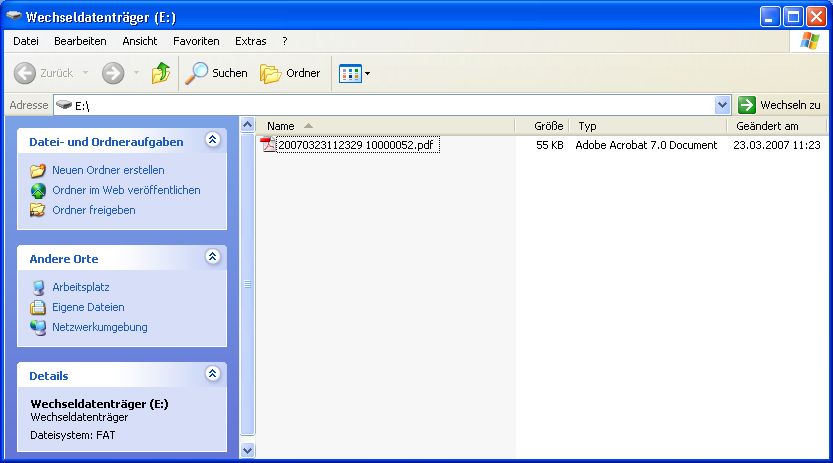Click the task pane vertical scrollbar thumb
833x463 pixels.
click(x=248, y=284)
